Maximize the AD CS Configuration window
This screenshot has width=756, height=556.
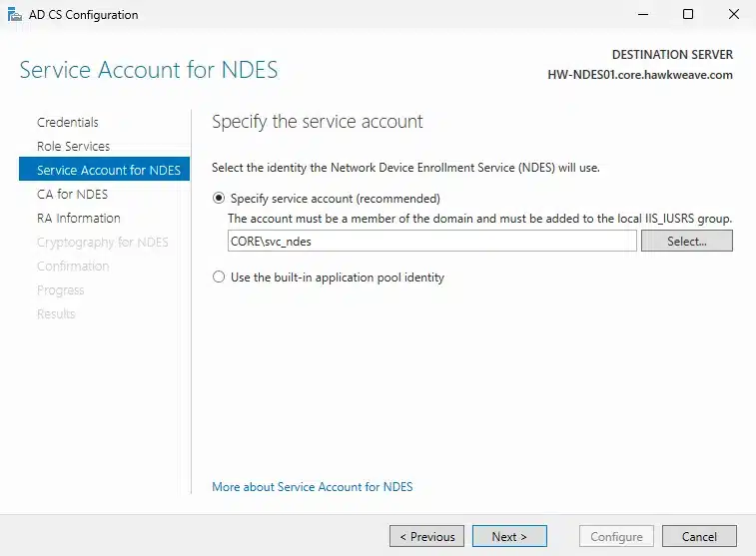pyautogui.click(x=688, y=15)
